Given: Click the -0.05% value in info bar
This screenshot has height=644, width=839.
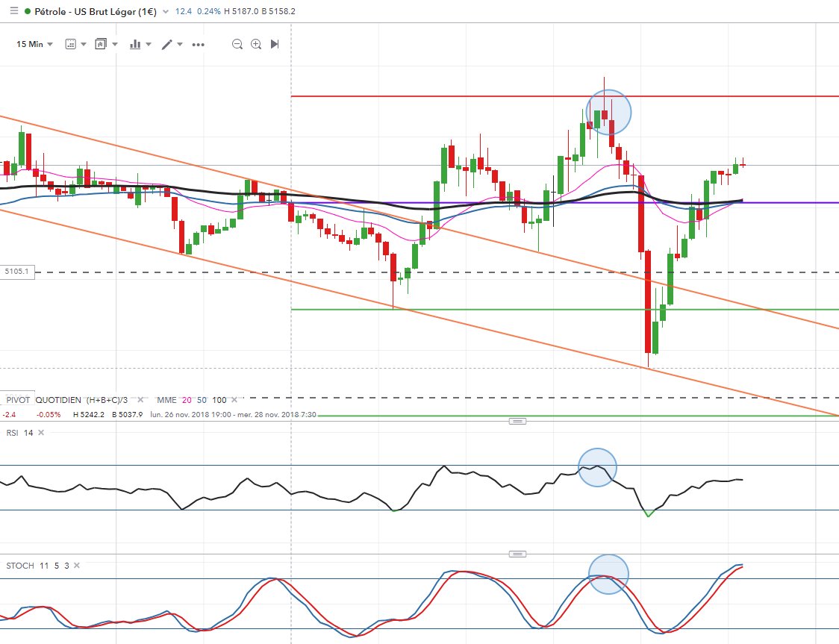Looking at the screenshot, I should [49, 415].
